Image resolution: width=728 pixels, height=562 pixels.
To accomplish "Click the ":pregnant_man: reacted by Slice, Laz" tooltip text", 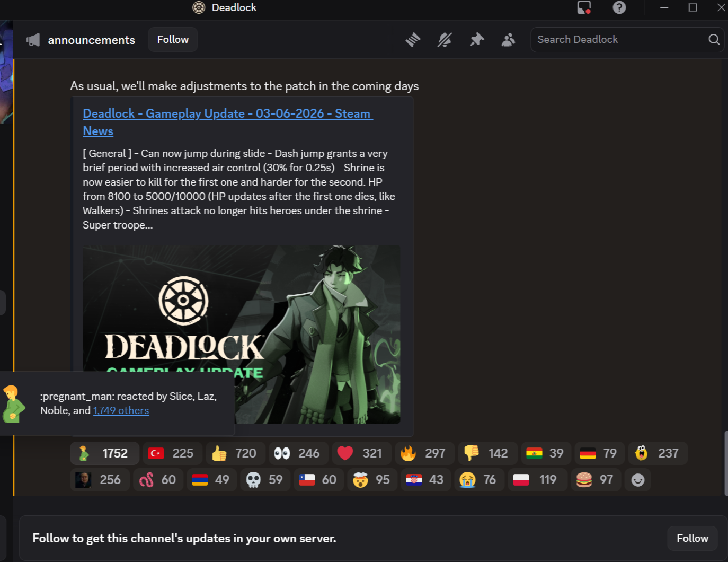I will (x=128, y=403).
